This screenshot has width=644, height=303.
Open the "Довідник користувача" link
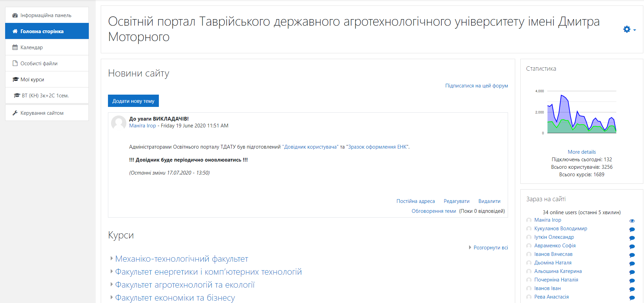[310, 147]
